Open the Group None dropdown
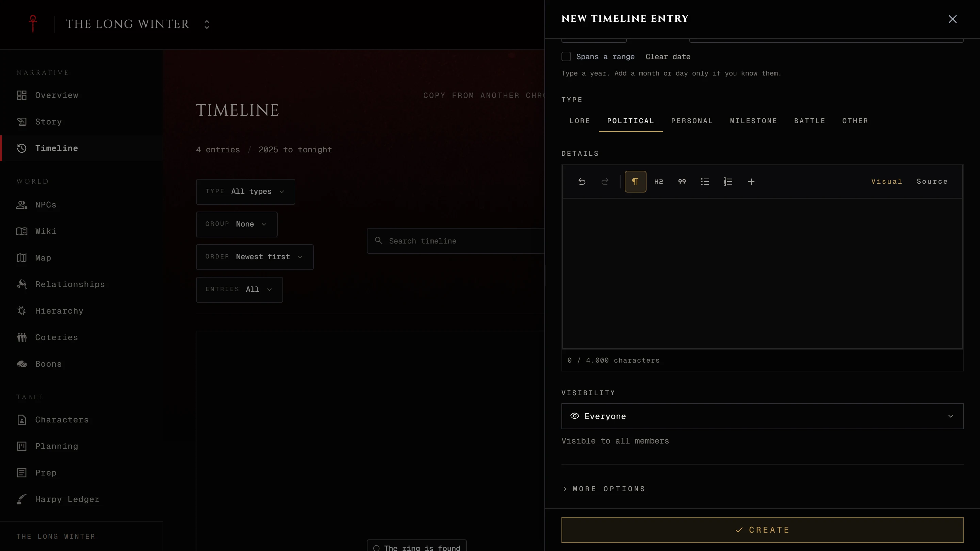The height and width of the screenshot is (551, 980). coord(236,224)
